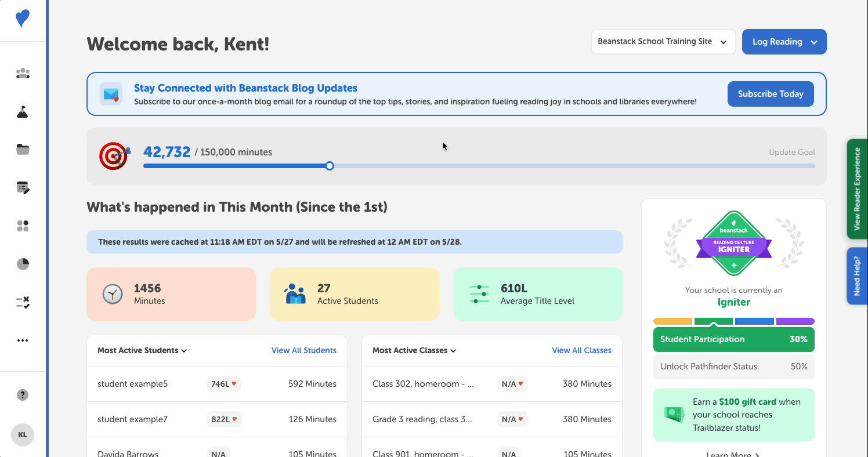The width and height of the screenshot is (868, 457).
Task: Expand the Most Active Students dropdown
Action: (141, 350)
